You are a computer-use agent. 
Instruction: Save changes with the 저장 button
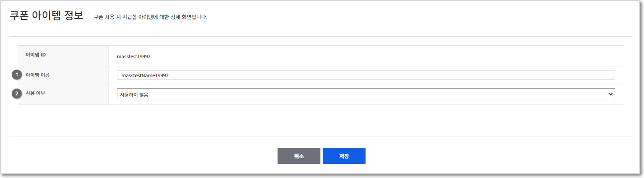[x=344, y=156]
